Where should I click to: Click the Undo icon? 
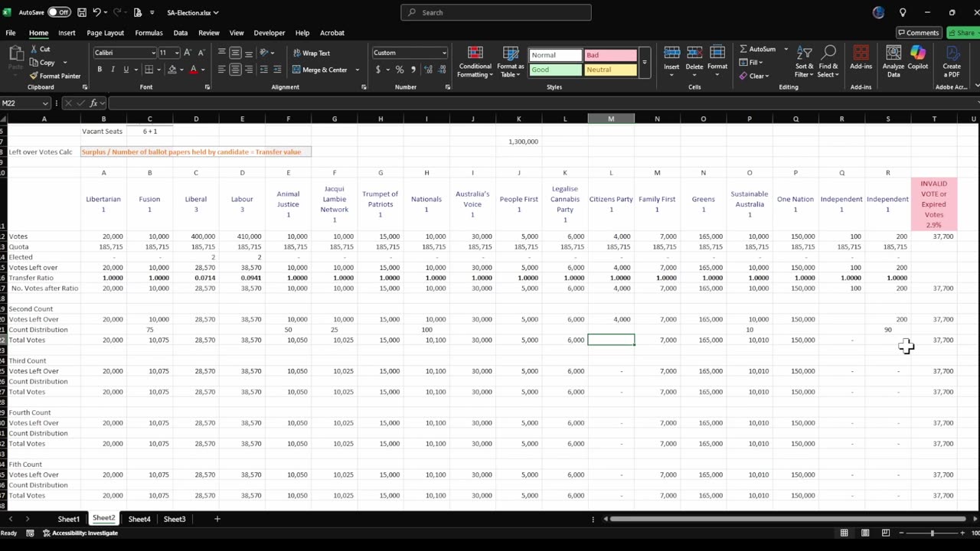pyautogui.click(x=97, y=12)
